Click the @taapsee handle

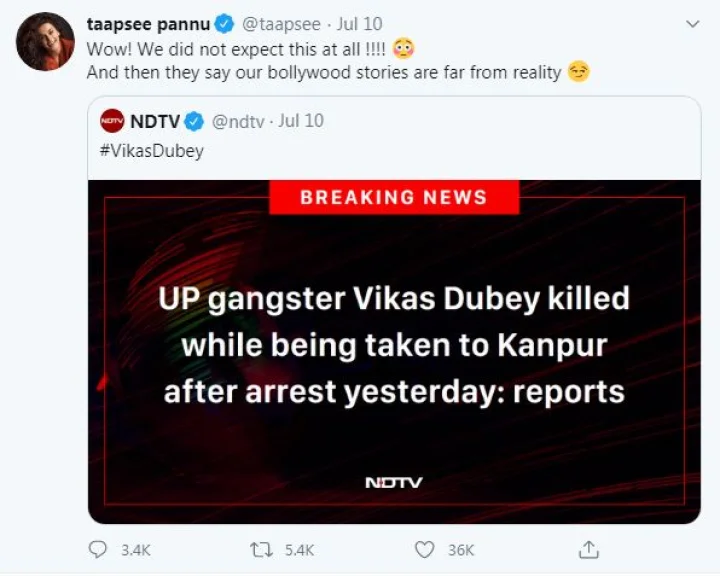click(x=275, y=24)
